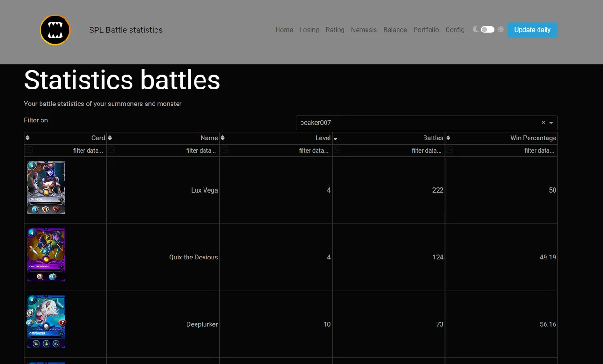Toggle case-sensitivity icon in Battles filter
Screen dimensions: 603x364
(x=337, y=150)
